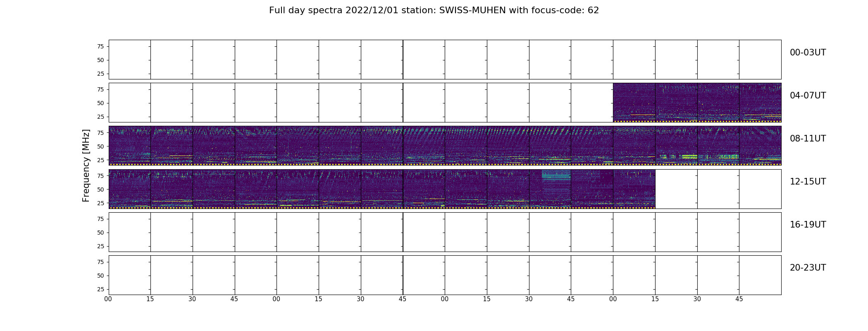Click the leftmost spectrogram segment of 08-11UT row

click(130, 145)
